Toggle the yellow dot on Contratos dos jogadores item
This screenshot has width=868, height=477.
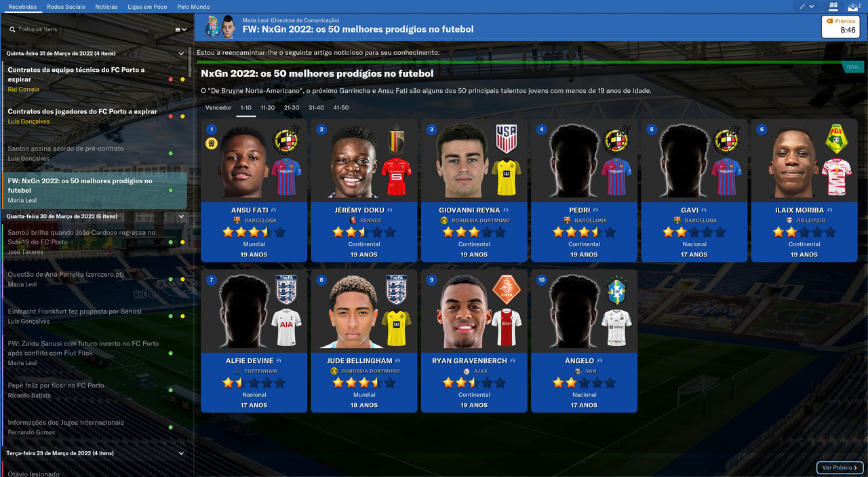[182, 117]
